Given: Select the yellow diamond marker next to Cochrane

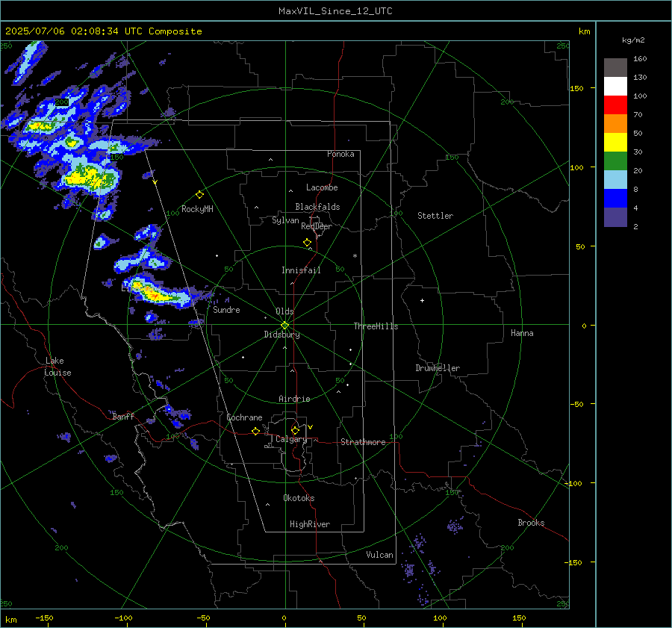Looking at the screenshot, I should (x=256, y=431).
